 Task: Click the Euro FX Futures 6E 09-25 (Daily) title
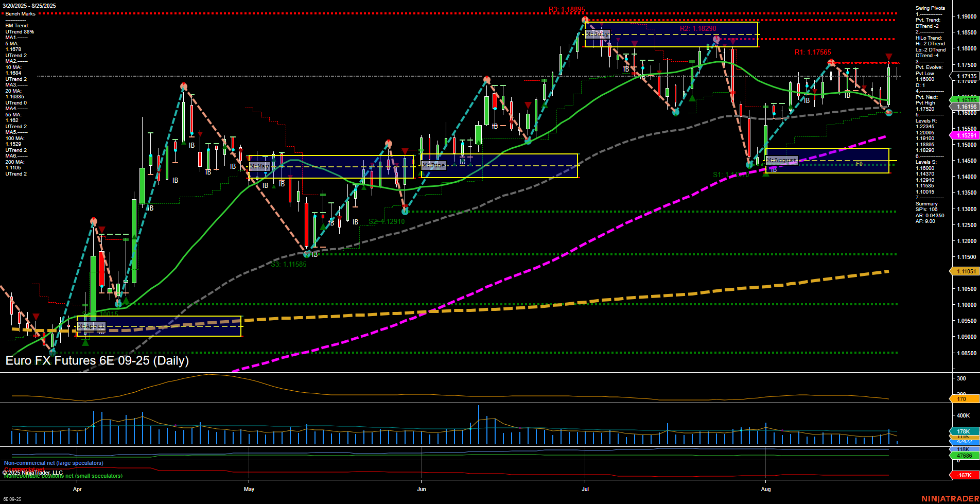97,360
